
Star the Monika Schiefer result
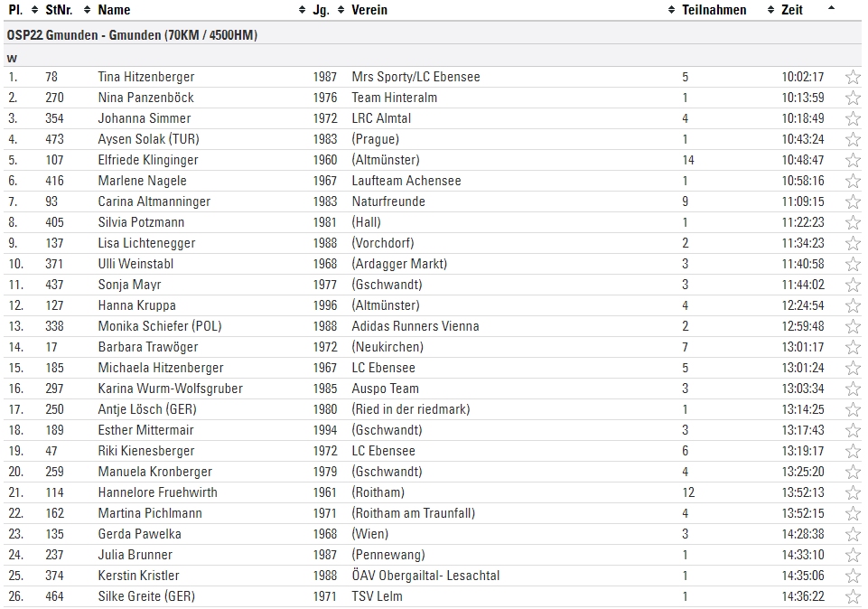[853, 327]
